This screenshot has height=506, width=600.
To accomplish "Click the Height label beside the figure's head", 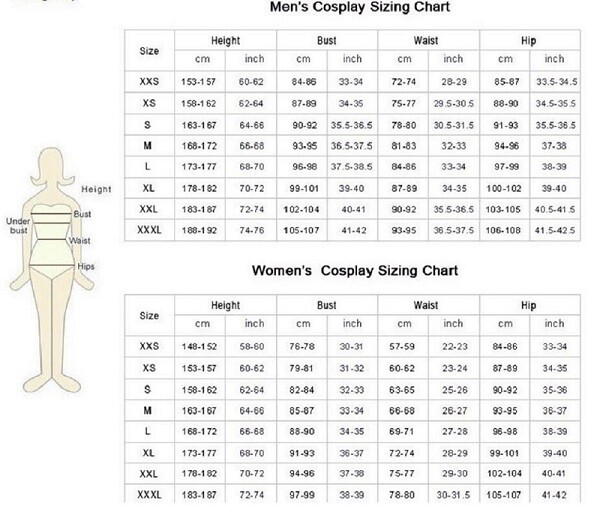I will (x=96, y=188).
